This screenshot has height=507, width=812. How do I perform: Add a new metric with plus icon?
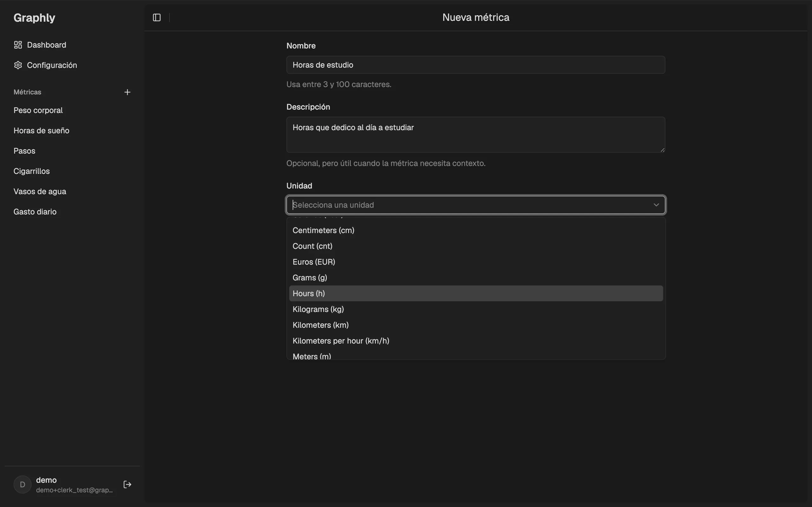coord(127,92)
